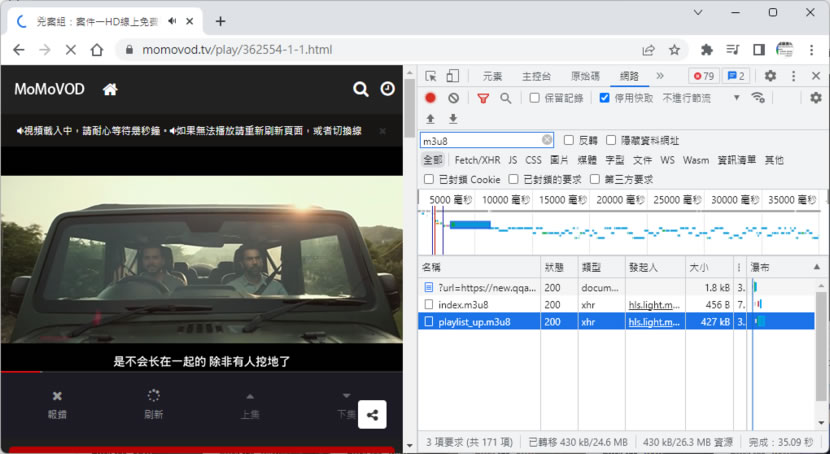Import HAR file upload arrow

click(430, 119)
